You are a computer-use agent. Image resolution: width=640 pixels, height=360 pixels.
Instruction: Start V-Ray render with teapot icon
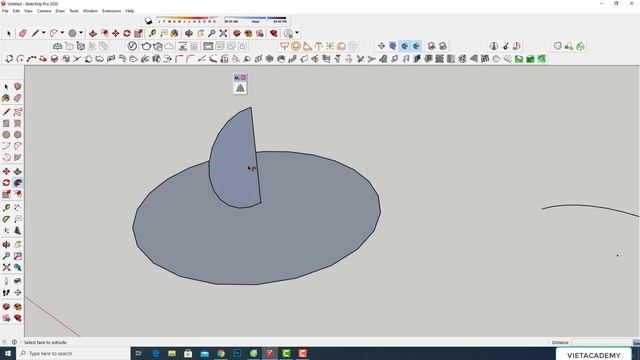click(x=146, y=46)
